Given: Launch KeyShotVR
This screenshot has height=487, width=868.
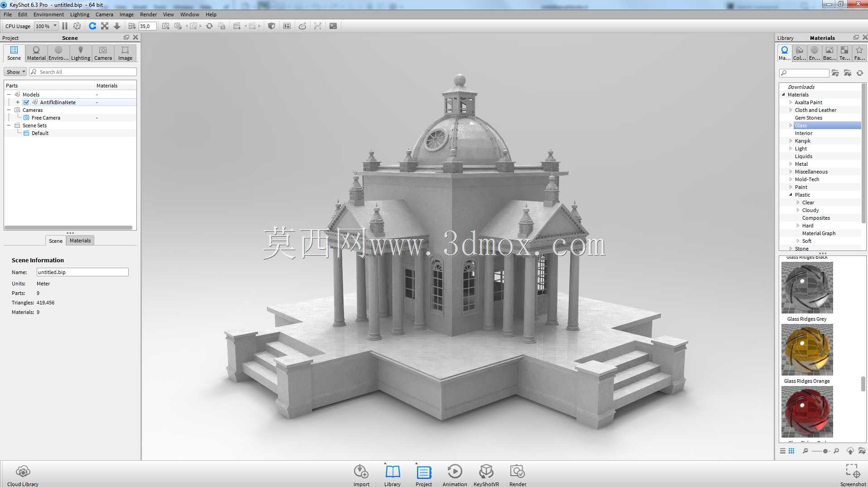Looking at the screenshot, I should [x=486, y=475].
